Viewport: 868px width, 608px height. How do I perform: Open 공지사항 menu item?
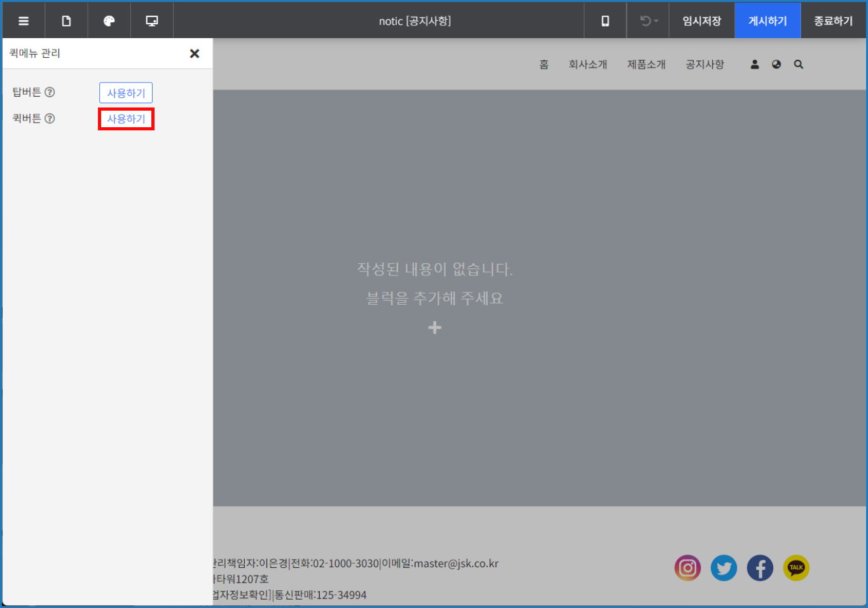[705, 64]
